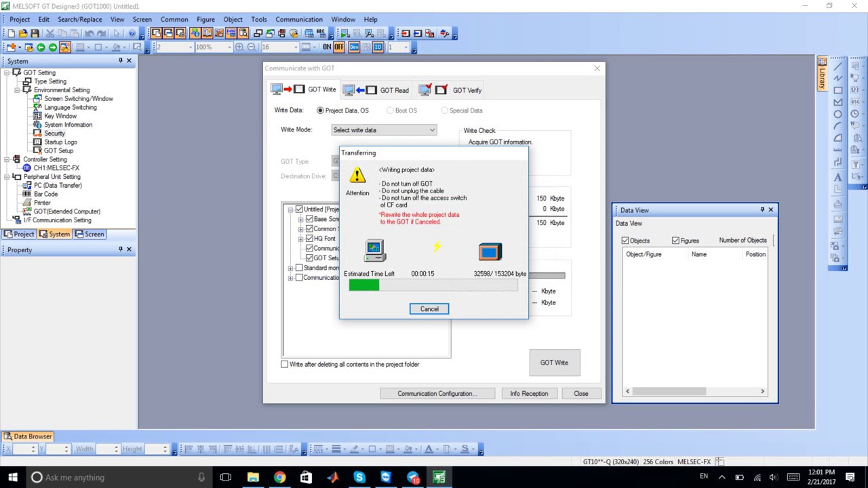Select the Text 'A' figure tool
Screen dimensions: 868x488
tap(837, 178)
